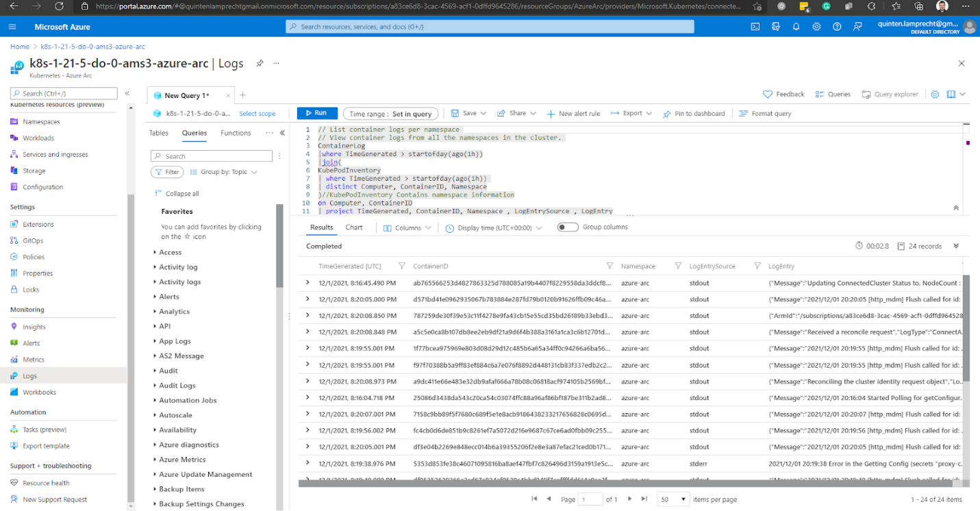
Task: Click the results page number field
Action: coord(590,499)
